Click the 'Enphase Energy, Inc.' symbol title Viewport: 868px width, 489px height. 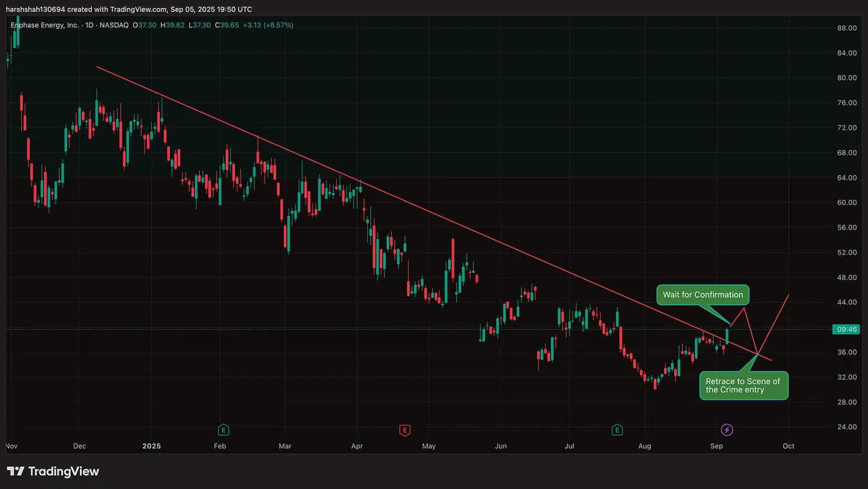[x=45, y=25]
